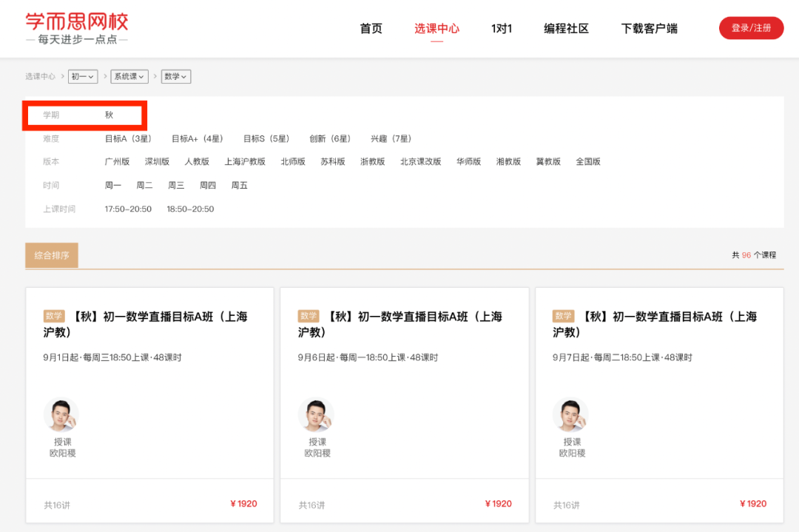Click the 下载客户端 link
The height and width of the screenshot is (532, 799).
[649, 28]
